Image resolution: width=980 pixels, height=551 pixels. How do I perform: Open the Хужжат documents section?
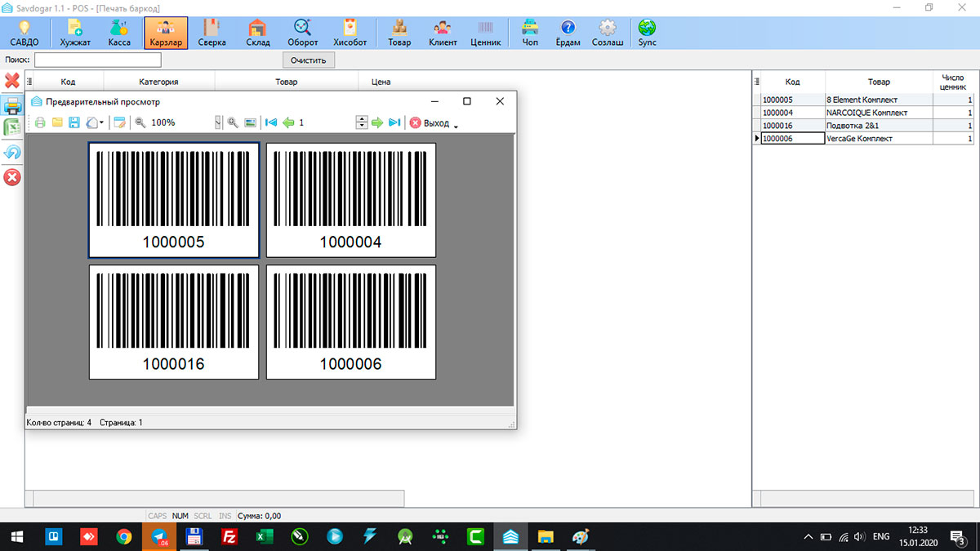[75, 33]
